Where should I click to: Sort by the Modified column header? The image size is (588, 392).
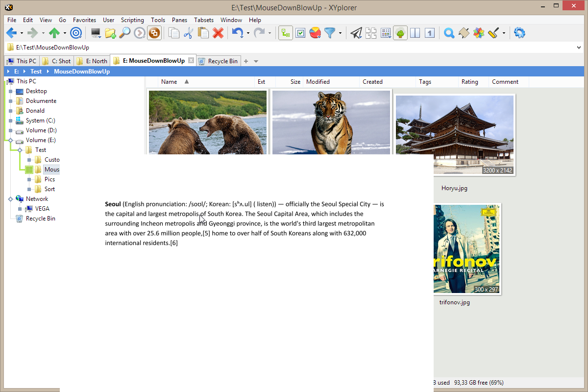pos(318,82)
